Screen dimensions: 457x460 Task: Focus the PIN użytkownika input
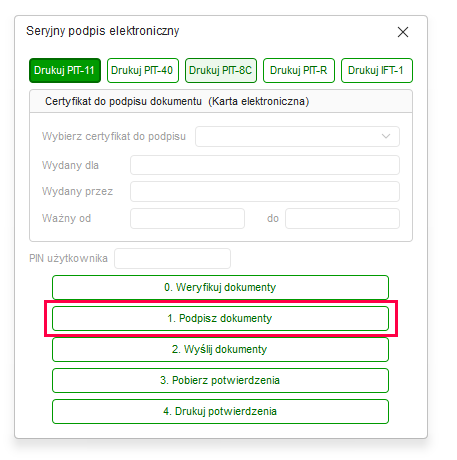[172, 258]
